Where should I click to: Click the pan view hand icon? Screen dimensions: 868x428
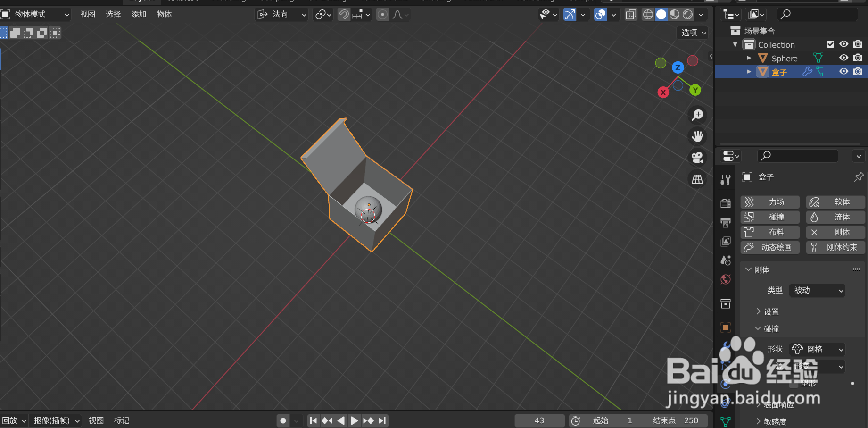pos(697,136)
